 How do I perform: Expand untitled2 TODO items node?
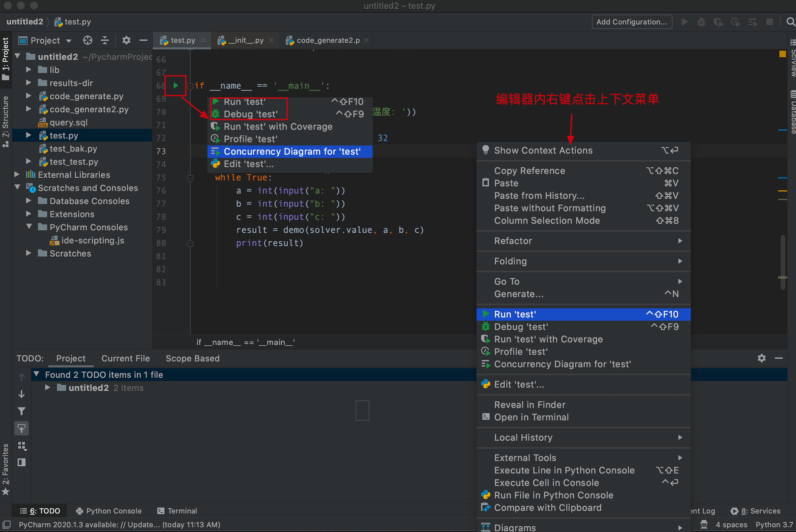tap(48, 388)
